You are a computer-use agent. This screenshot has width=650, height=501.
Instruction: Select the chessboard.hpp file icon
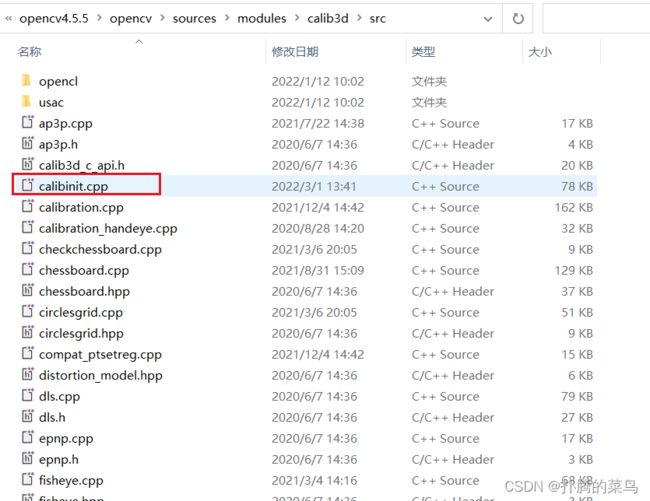click(27, 290)
